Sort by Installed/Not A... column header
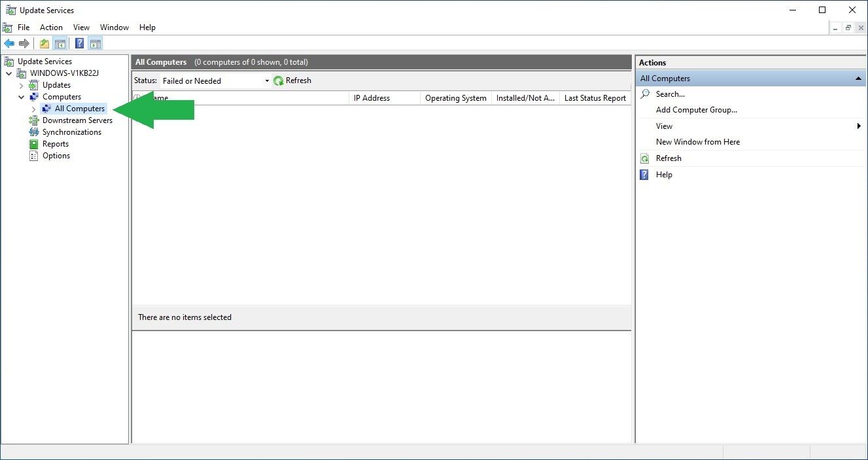This screenshot has width=868, height=460. pos(526,98)
